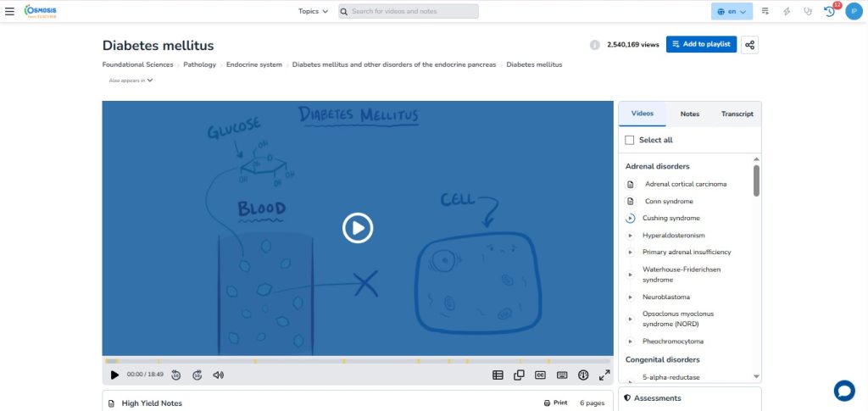868x411 pixels.
Task: Click the Adrenal disorders section heading
Action: (657, 166)
